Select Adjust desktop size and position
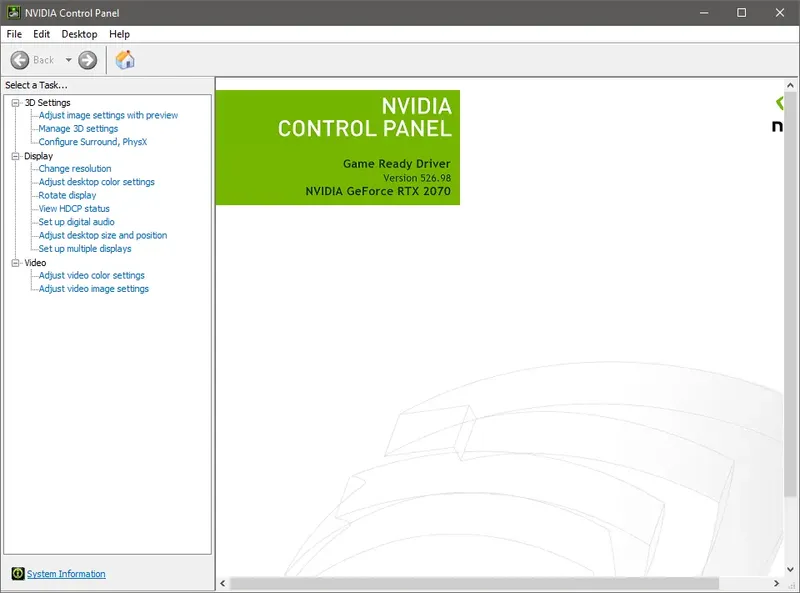 (103, 235)
